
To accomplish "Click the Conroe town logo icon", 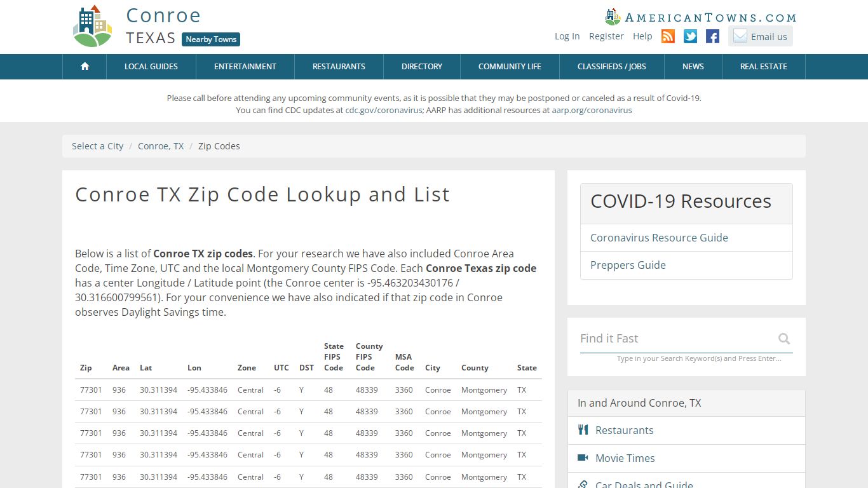I will pyautogui.click(x=93, y=27).
